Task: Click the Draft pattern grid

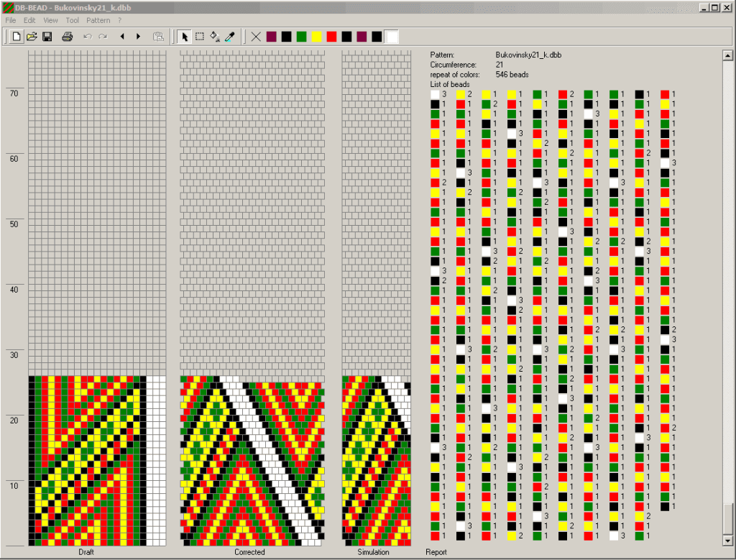Action: (97, 298)
